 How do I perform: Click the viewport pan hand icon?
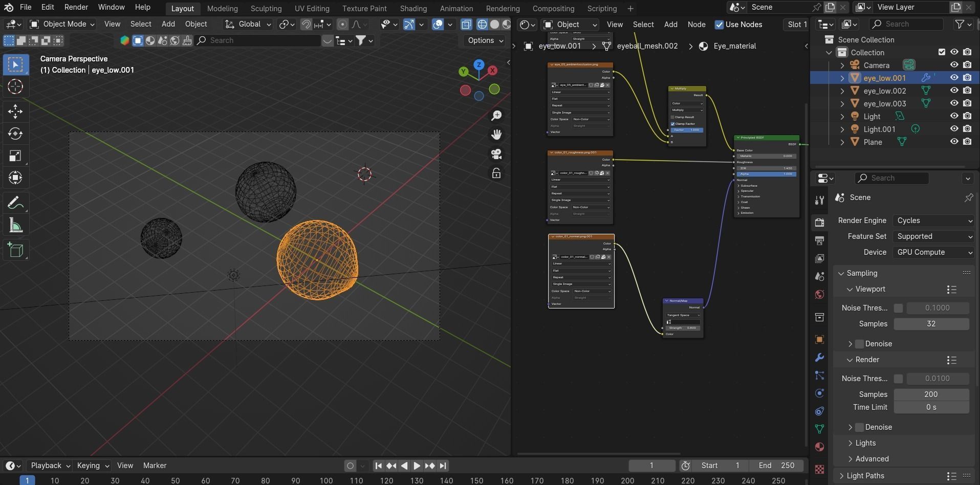pos(496,135)
